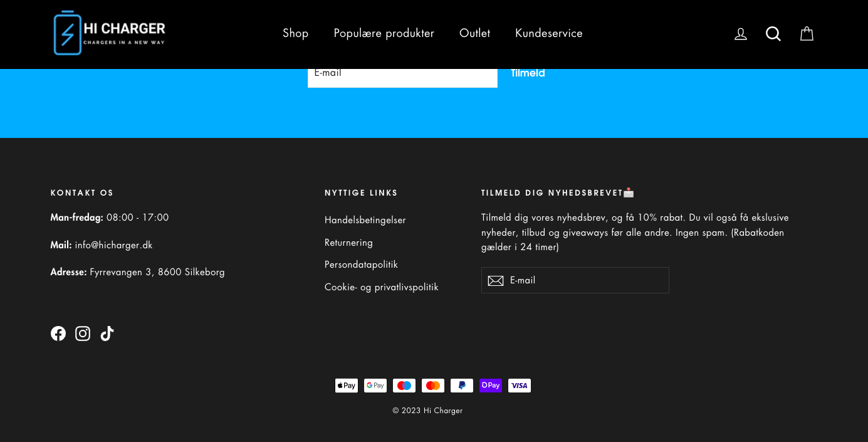Open the Instagram profile icon

point(83,334)
